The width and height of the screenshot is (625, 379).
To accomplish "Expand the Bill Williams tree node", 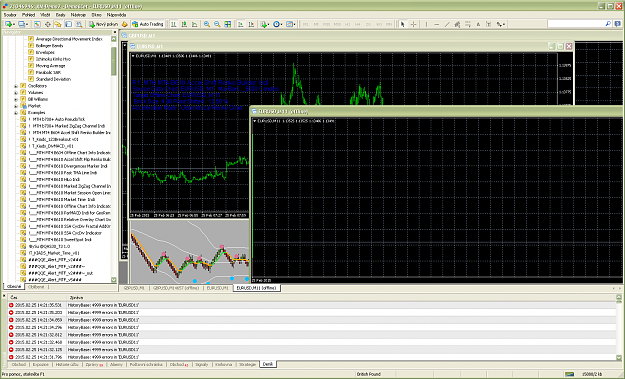I will (16, 99).
